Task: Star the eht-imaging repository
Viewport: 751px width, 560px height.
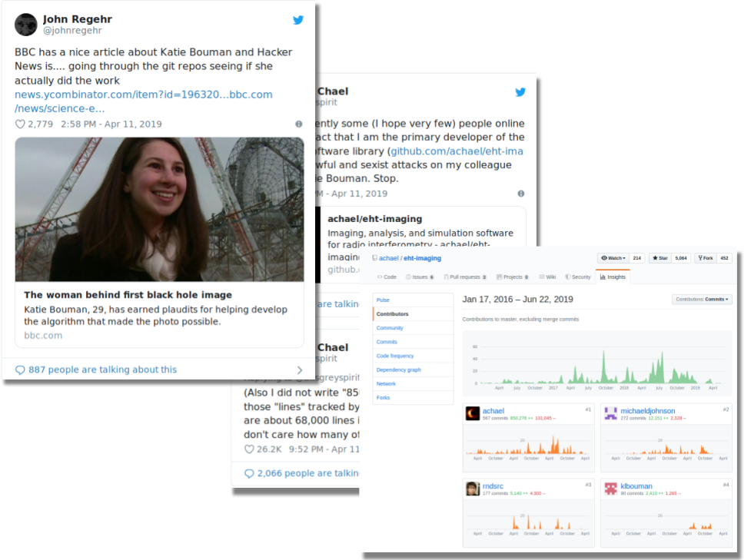Action: point(659,258)
